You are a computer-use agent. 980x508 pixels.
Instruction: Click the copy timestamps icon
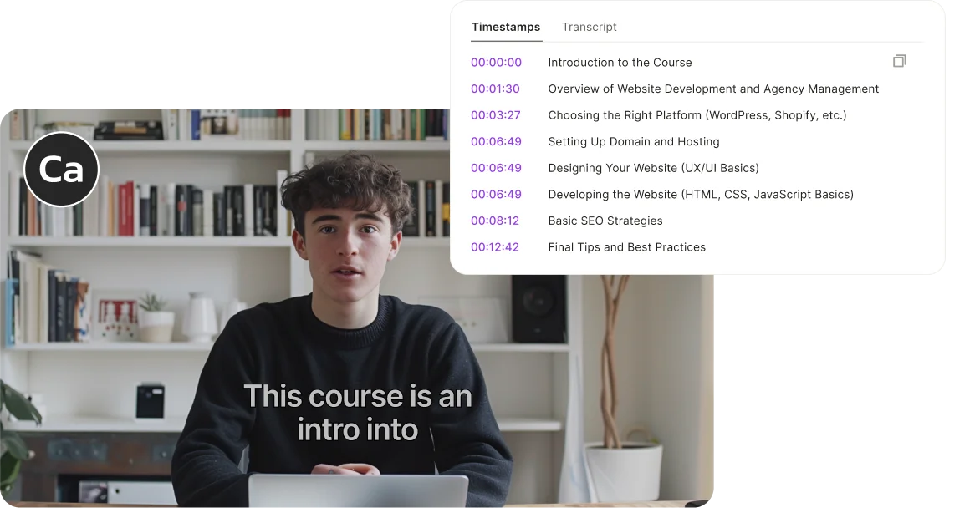coord(899,61)
